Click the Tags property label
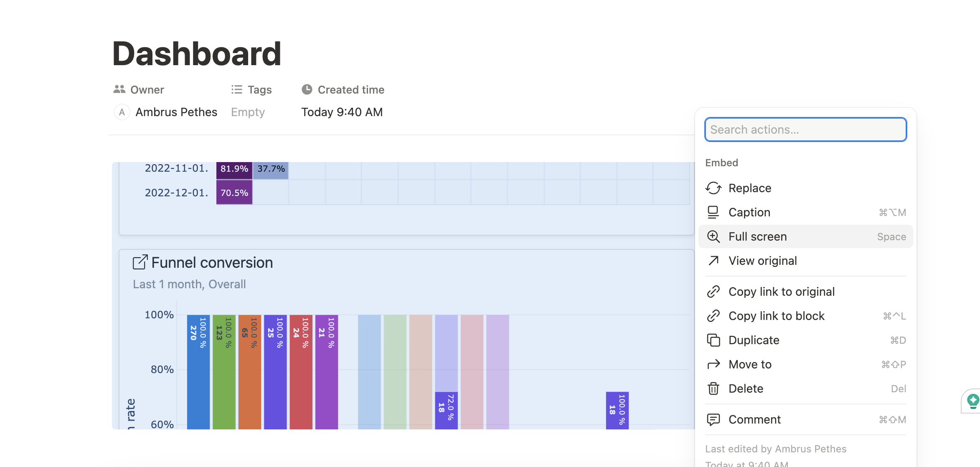980x467 pixels. pos(259,90)
